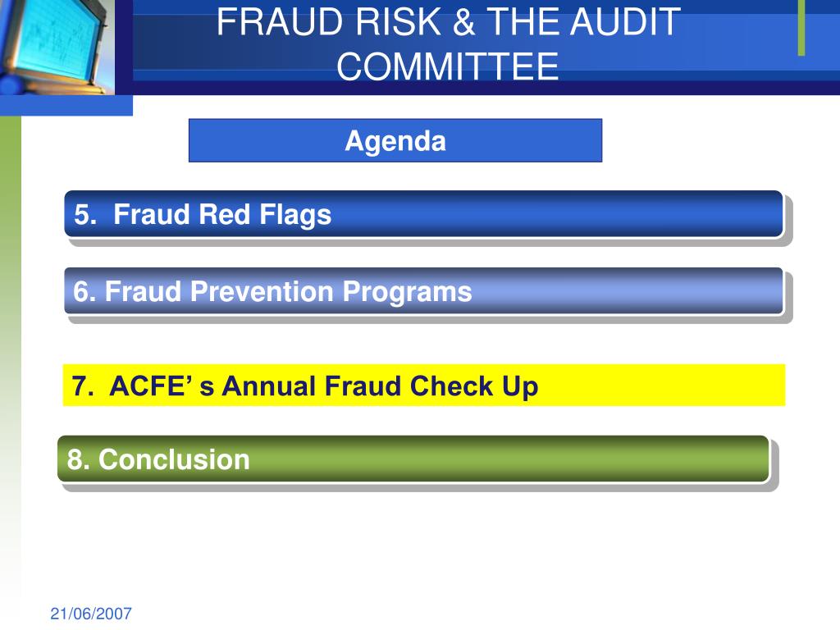
Task: Click the slide title FRAUD RISK & THE AUDIT
Action: [449, 22]
